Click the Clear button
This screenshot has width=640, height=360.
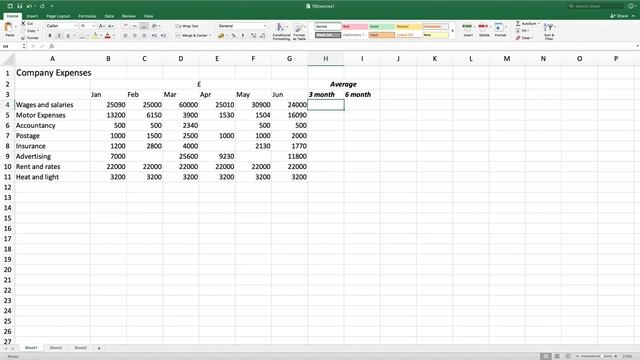pos(524,38)
